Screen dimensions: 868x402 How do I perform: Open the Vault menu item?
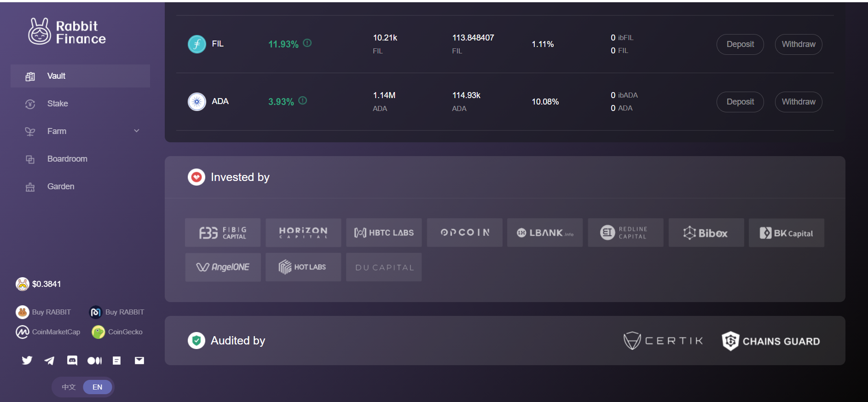click(80, 76)
